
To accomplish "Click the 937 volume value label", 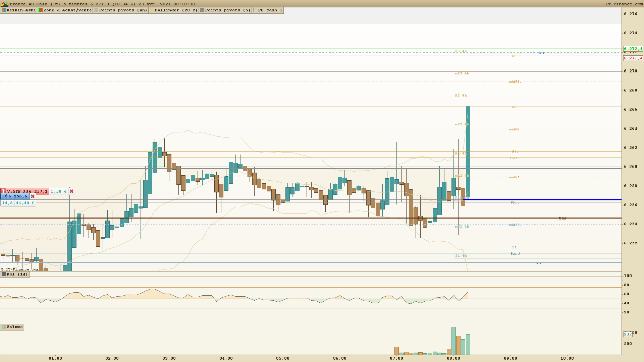I will (628, 334).
